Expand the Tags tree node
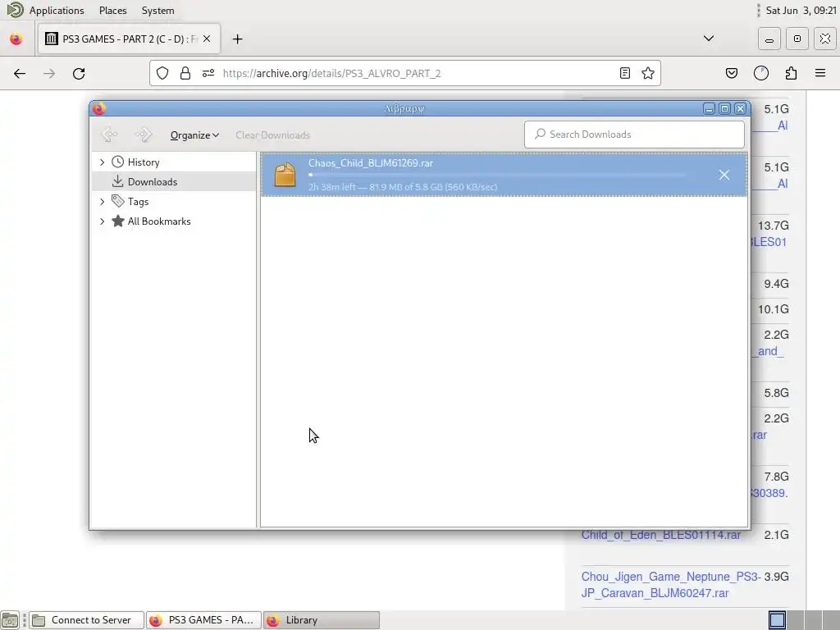The height and width of the screenshot is (630, 840). pos(102,202)
